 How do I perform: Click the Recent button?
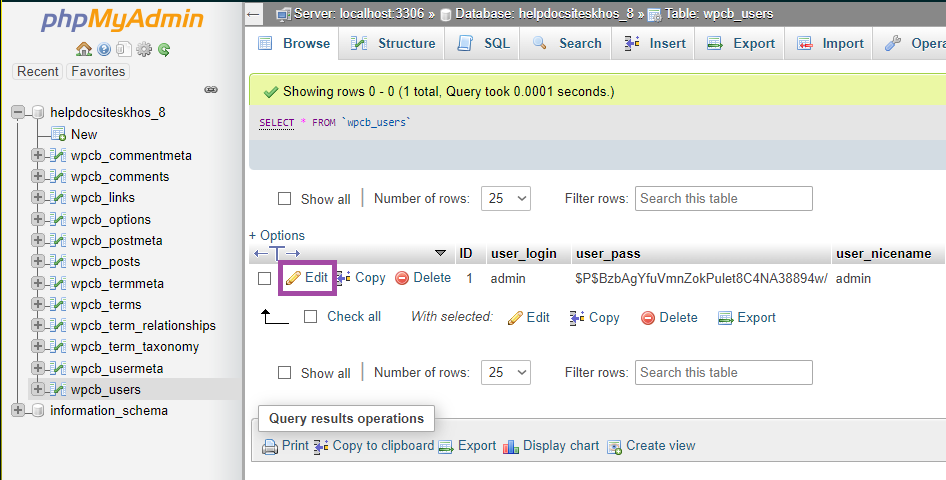tap(38, 71)
